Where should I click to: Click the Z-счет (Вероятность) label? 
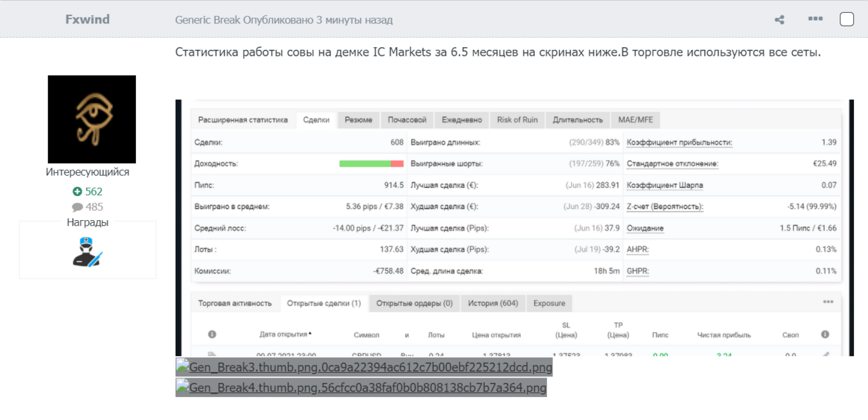click(665, 207)
